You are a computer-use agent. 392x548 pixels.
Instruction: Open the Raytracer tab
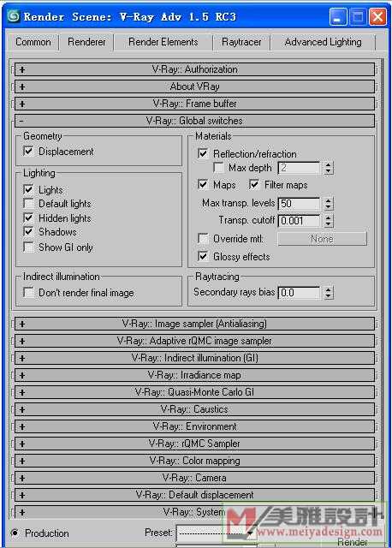tap(241, 42)
